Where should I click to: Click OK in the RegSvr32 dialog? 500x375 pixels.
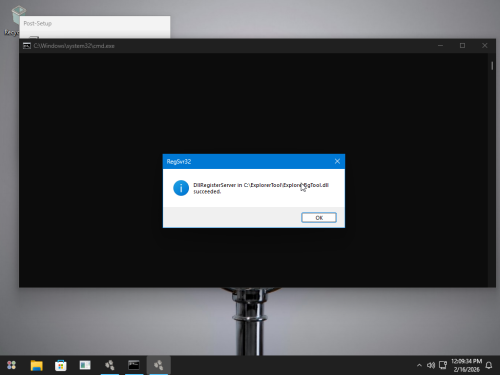319,217
